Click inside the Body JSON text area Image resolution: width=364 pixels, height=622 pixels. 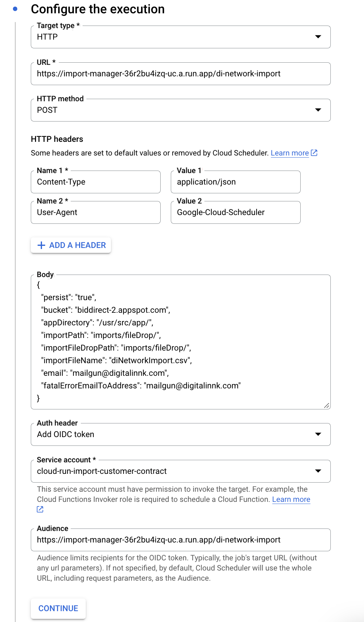click(x=181, y=342)
